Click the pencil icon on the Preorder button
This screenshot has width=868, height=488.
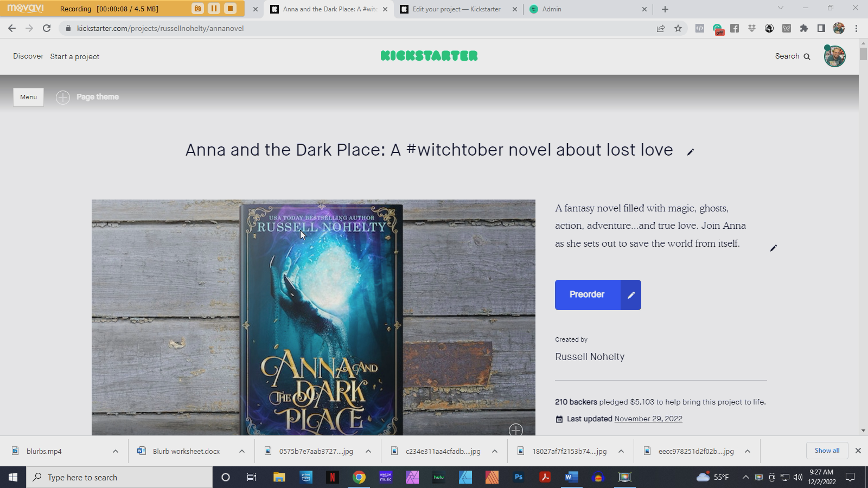[631, 295]
